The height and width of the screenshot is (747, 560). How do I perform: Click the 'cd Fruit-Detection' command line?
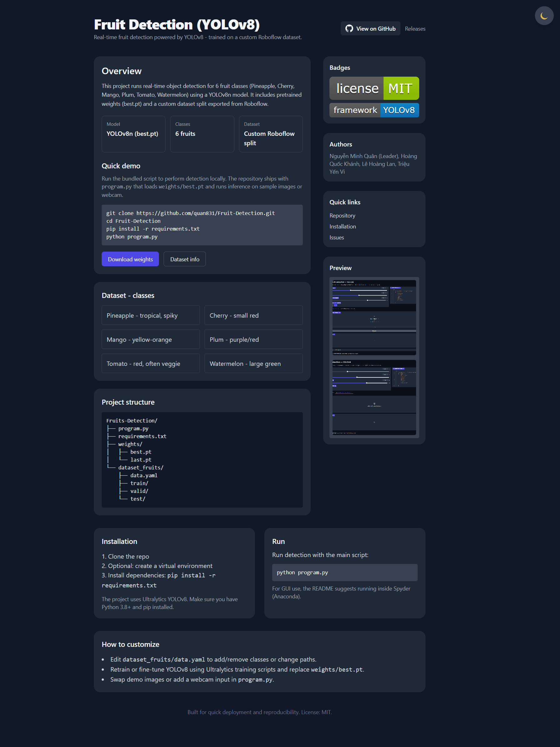[x=133, y=221]
